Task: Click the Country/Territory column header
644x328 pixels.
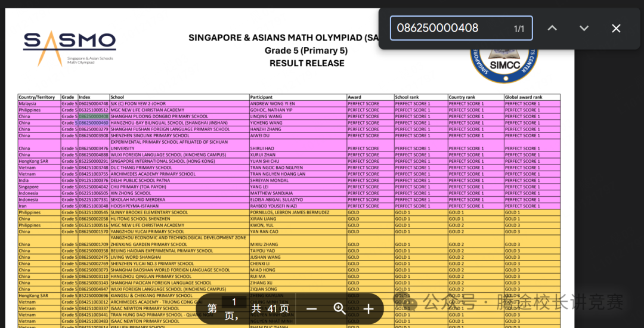Action: [x=36, y=97]
